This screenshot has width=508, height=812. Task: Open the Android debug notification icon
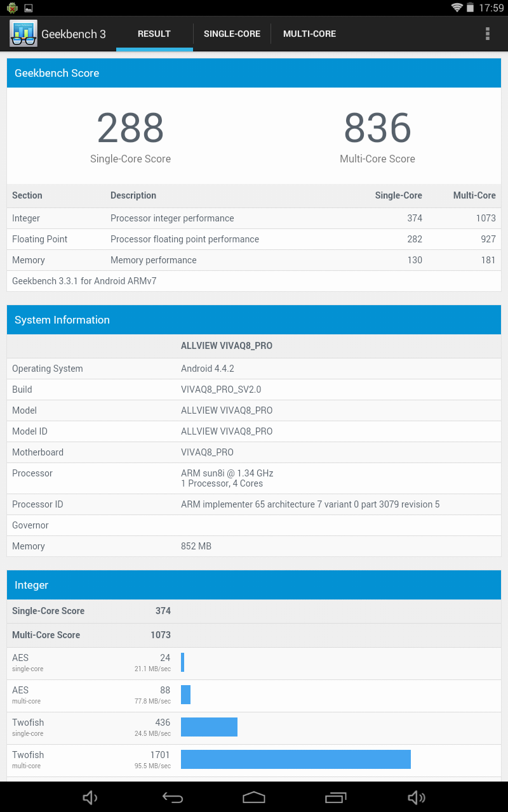[x=12, y=8]
